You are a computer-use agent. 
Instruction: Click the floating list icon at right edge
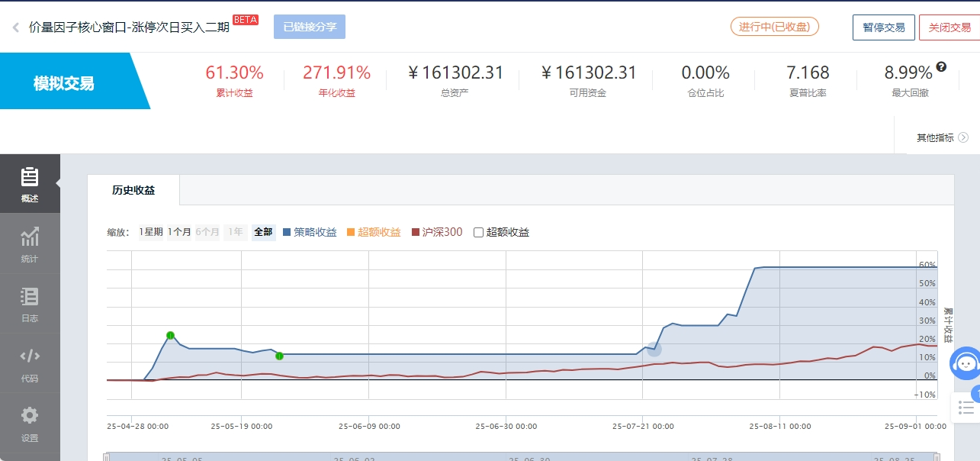point(966,408)
